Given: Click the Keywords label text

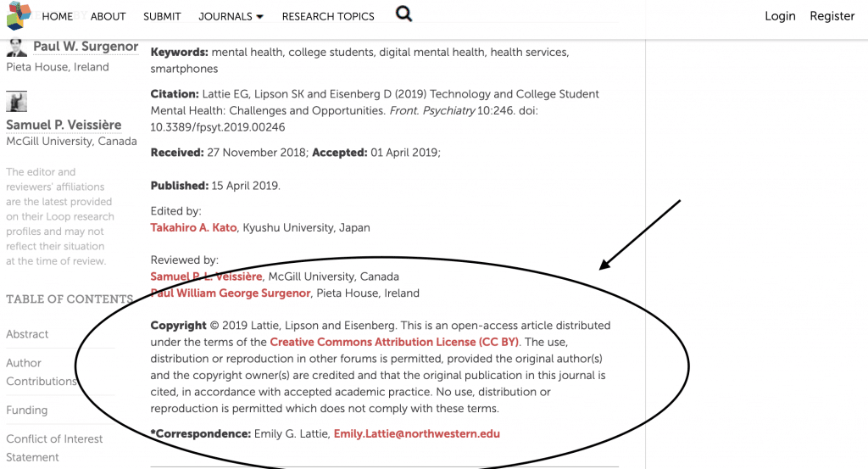Looking at the screenshot, I should 180,52.
